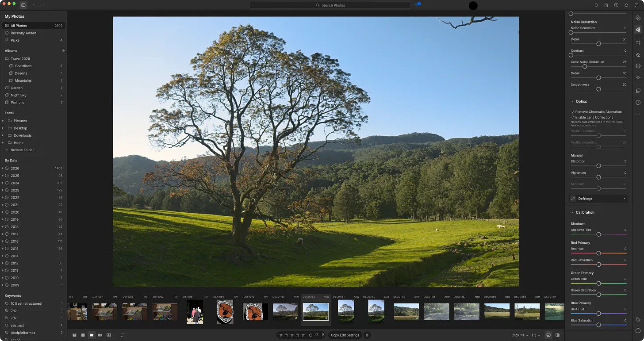Open the Presets panel icon
Screen dimensions: 644x341
[638, 18]
